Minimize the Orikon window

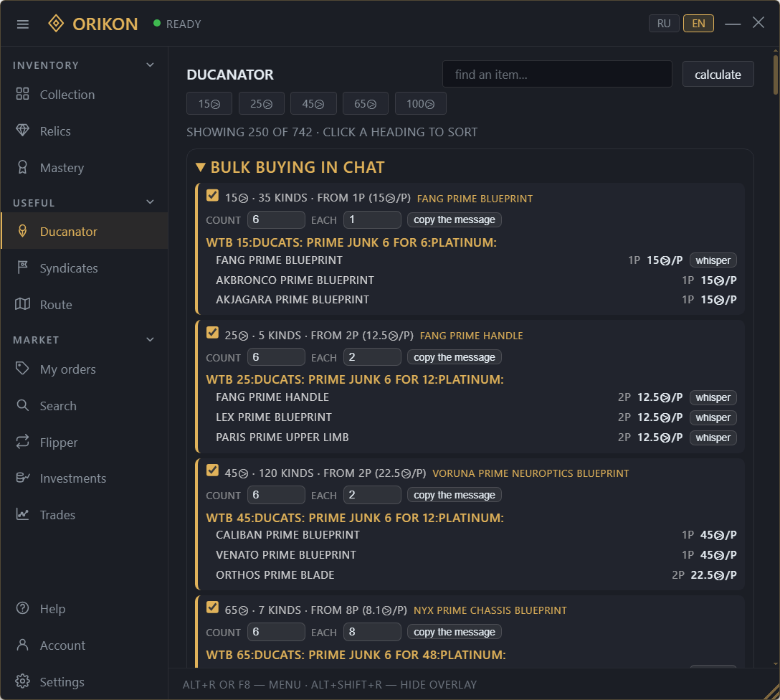click(x=732, y=24)
